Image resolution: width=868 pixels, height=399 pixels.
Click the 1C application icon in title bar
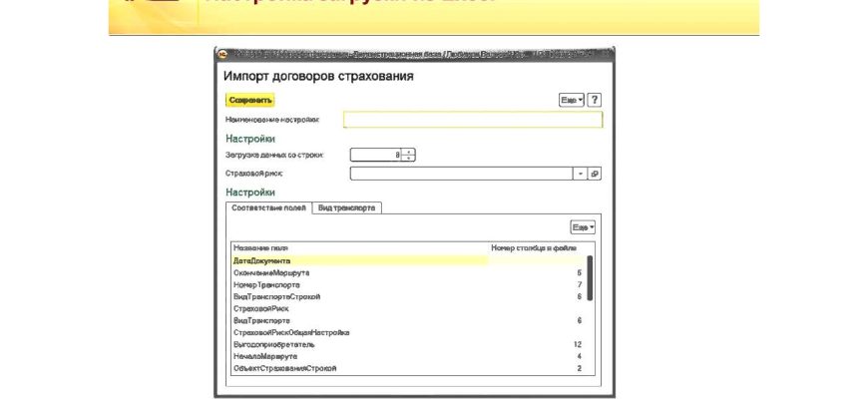222,55
